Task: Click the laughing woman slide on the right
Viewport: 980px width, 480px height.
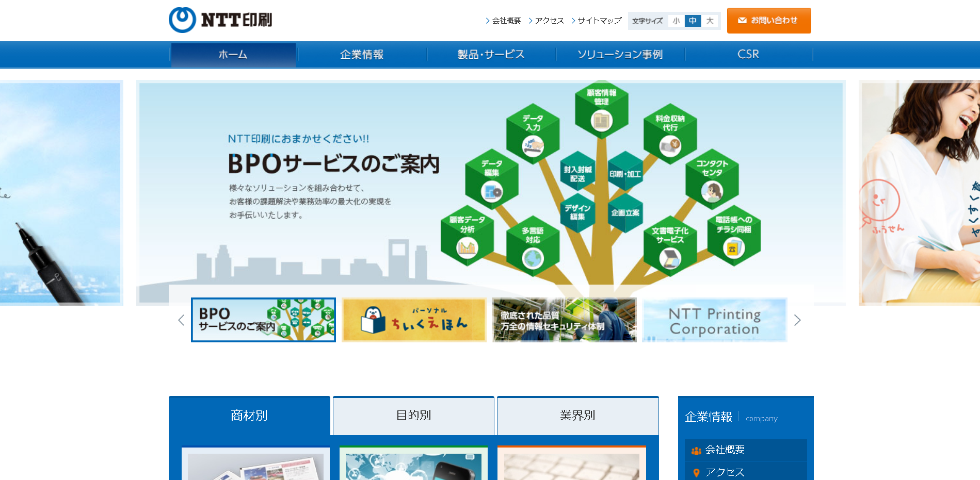Action: coord(919,193)
